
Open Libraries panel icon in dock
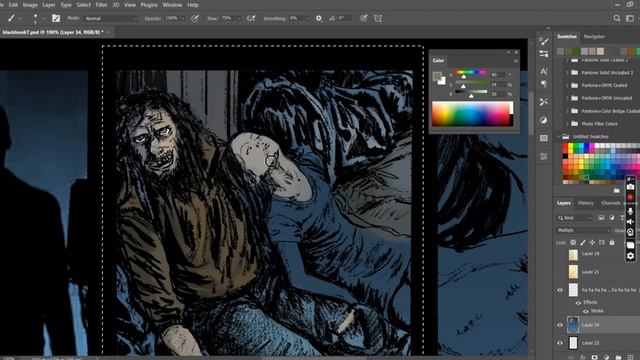click(x=544, y=138)
